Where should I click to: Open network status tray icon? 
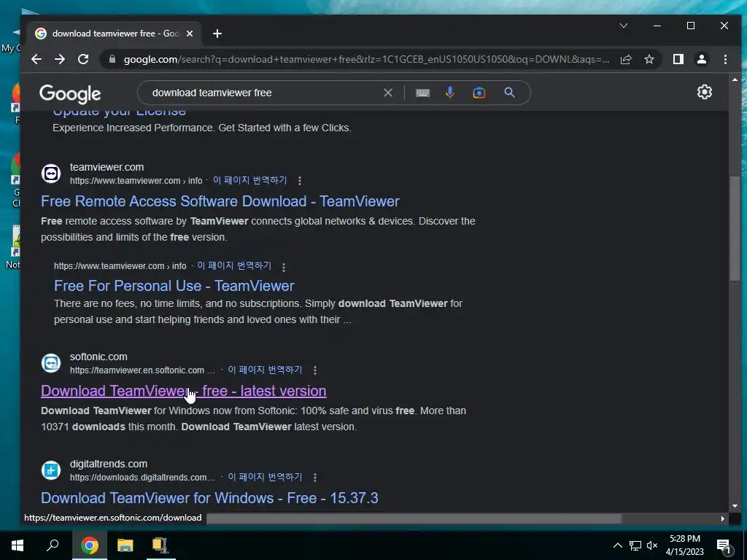tap(635, 545)
